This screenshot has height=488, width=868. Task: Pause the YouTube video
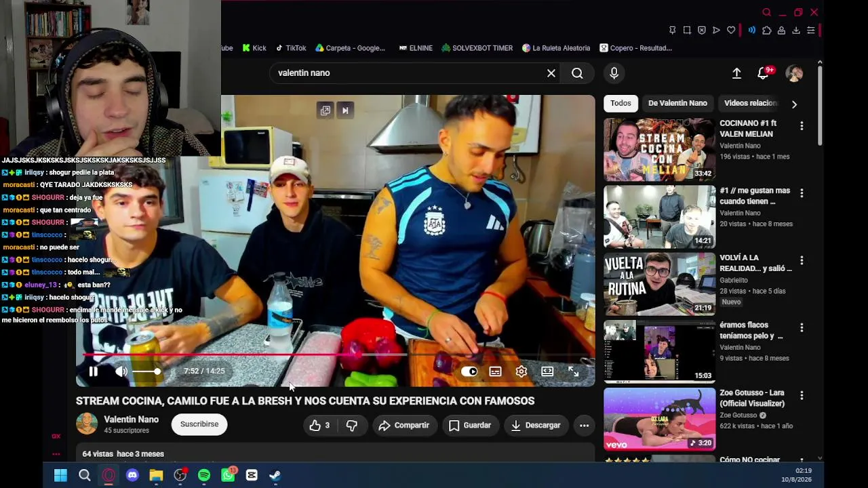(x=94, y=371)
